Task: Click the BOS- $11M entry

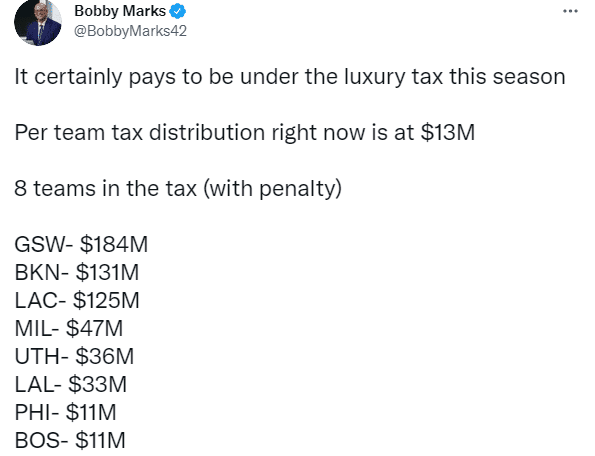Action: [70, 440]
